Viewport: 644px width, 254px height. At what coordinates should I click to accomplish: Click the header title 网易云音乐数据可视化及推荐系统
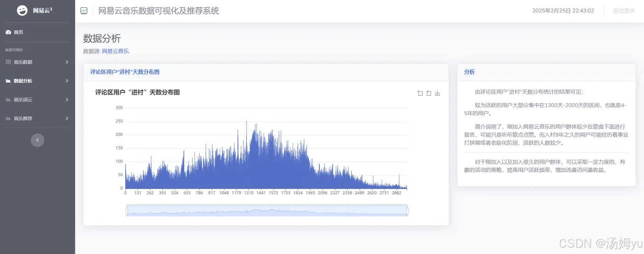(x=159, y=11)
